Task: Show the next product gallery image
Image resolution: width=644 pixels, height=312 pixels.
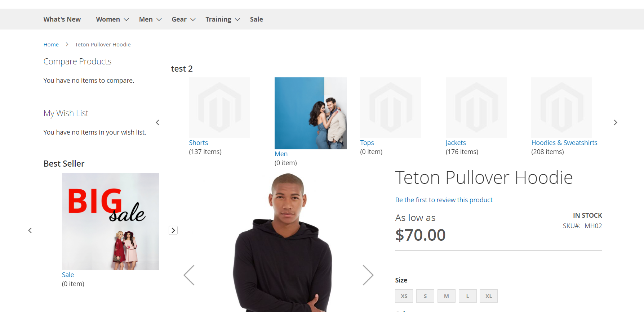Action: 368,275
